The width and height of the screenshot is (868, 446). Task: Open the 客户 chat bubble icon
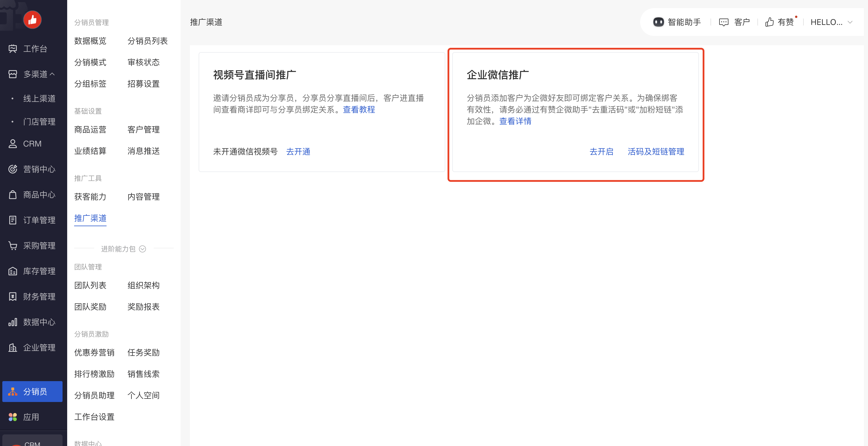point(724,22)
